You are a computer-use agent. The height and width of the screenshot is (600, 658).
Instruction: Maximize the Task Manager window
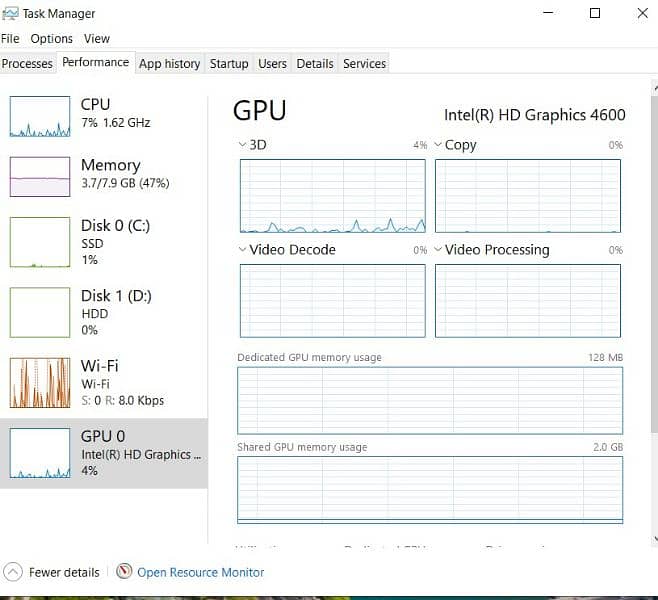point(595,13)
